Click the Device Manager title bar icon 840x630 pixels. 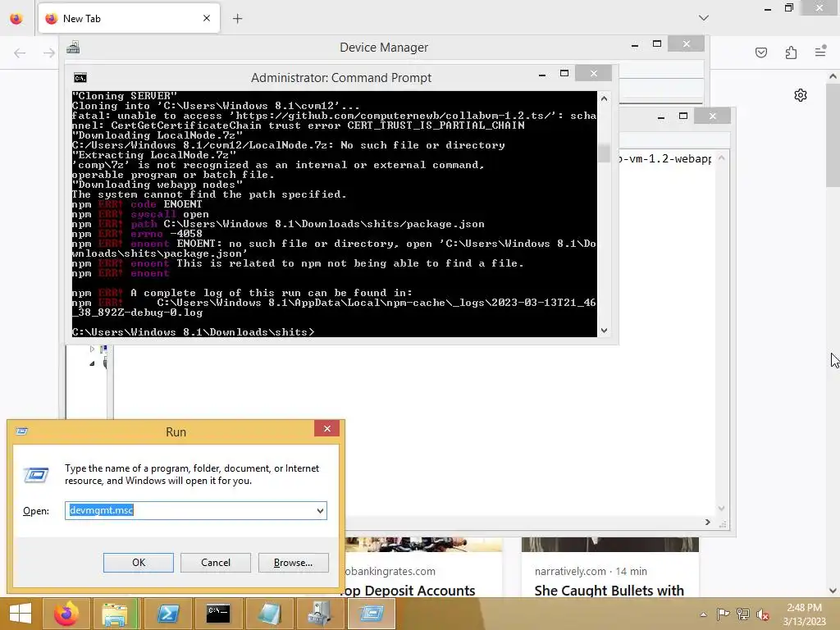click(73, 48)
